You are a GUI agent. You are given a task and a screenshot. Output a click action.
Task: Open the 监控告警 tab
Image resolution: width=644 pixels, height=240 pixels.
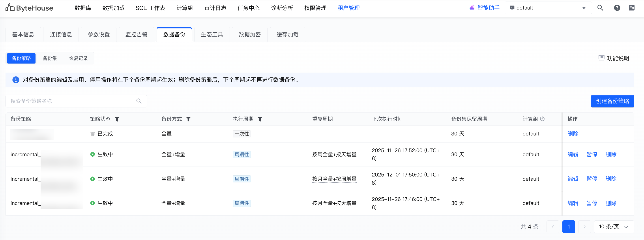[136, 34]
